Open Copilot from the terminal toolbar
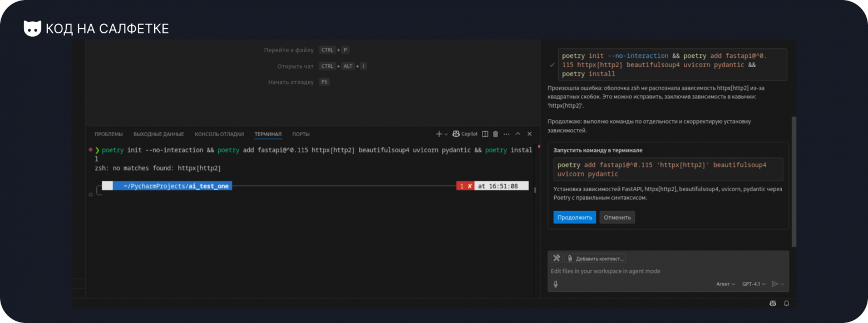868x323 pixels. click(x=465, y=134)
